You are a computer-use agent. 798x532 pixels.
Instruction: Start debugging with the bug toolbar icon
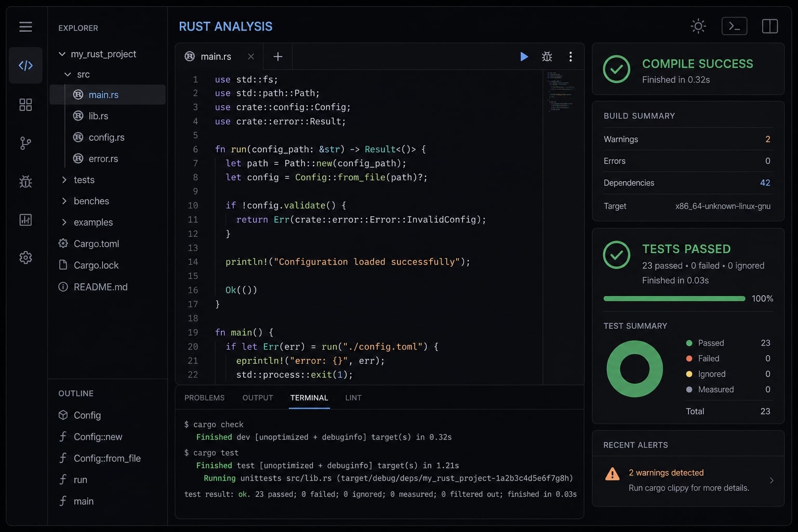pos(547,57)
